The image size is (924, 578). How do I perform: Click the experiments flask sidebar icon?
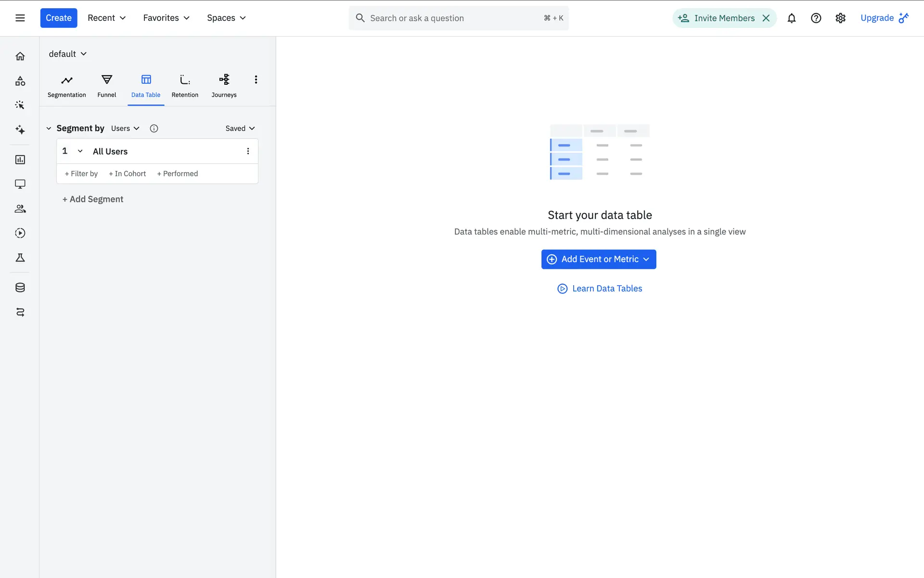pos(20,258)
